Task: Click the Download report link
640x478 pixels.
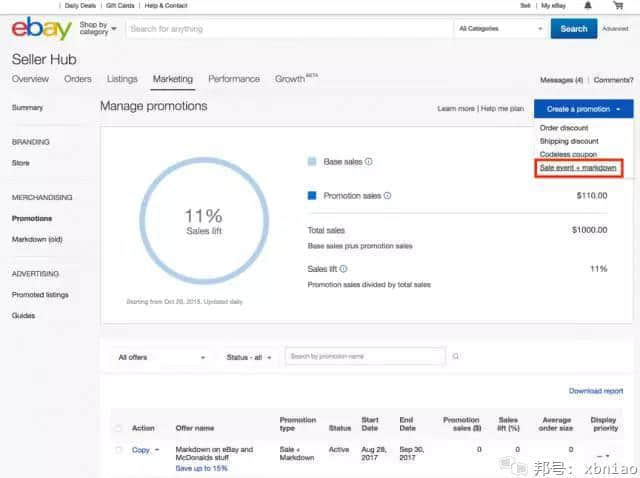Action: point(596,391)
